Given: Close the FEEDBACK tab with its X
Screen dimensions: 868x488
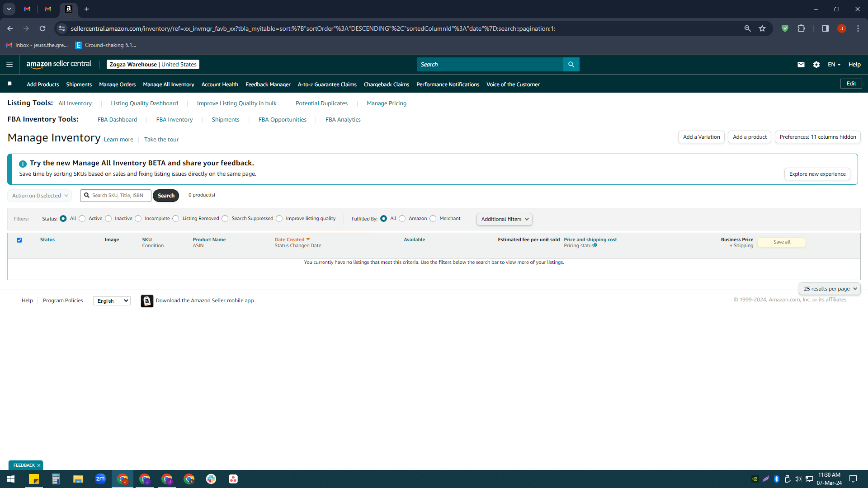Looking at the screenshot, I should tap(39, 465).
